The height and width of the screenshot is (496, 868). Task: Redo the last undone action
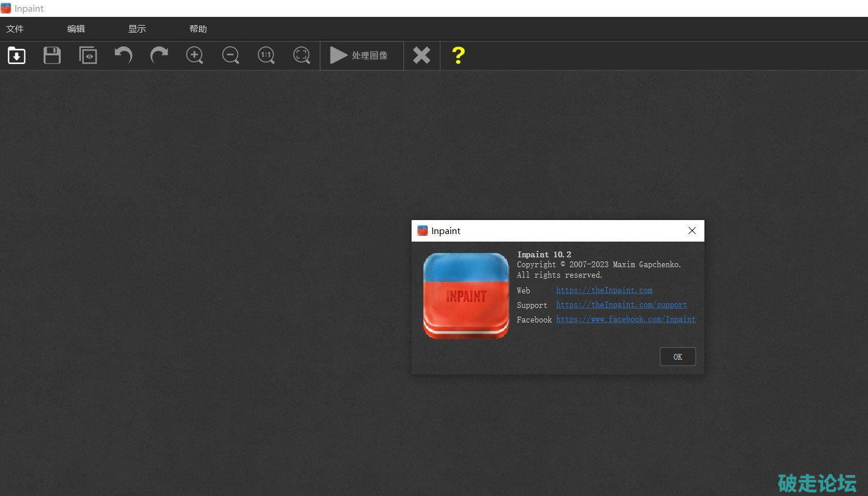[x=159, y=55]
